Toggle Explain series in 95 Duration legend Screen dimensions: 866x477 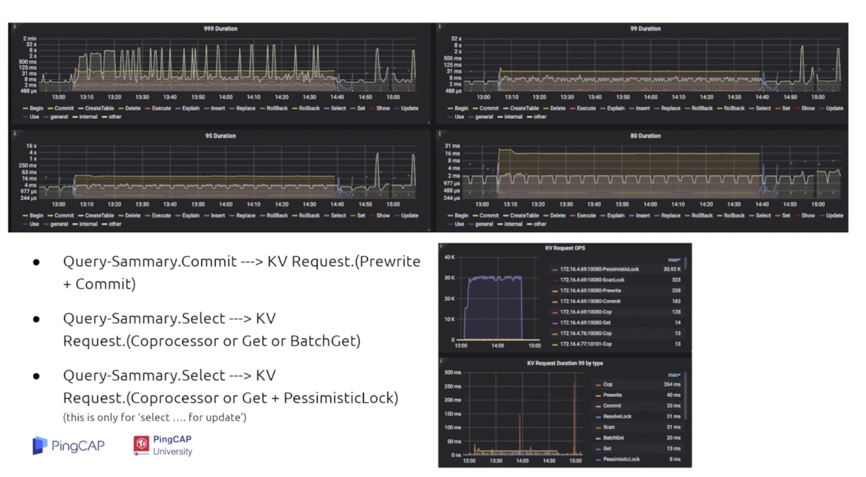(187, 216)
